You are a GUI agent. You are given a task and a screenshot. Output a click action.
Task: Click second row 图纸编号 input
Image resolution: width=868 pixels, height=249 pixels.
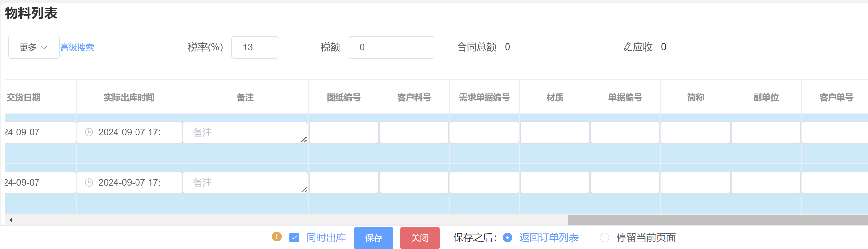(x=344, y=182)
